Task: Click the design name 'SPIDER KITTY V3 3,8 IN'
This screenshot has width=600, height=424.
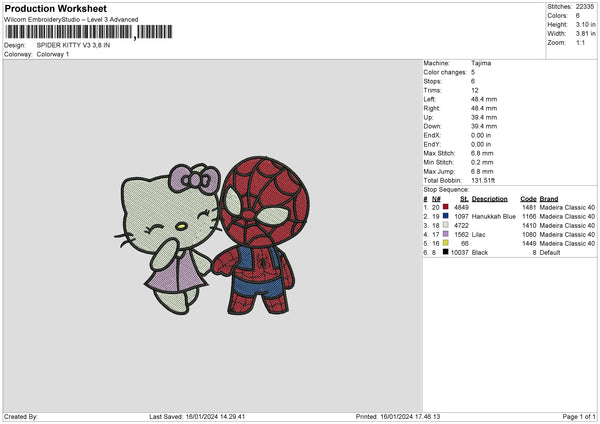Action: 73,45
